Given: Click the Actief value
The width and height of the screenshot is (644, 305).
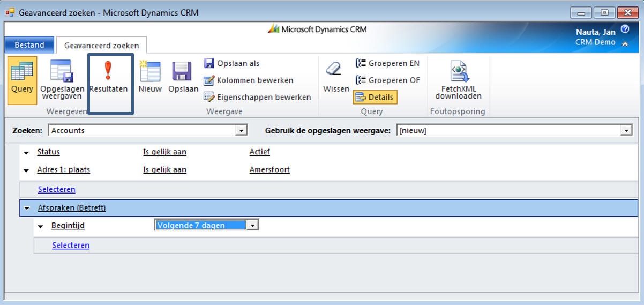Looking at the screenshot, I should [259, 152].
